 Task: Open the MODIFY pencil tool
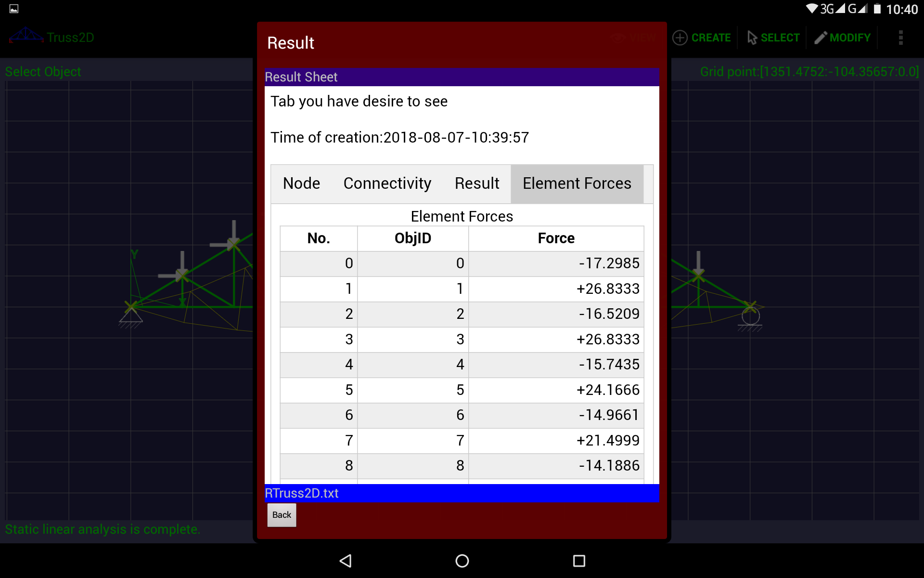[842, 38]
